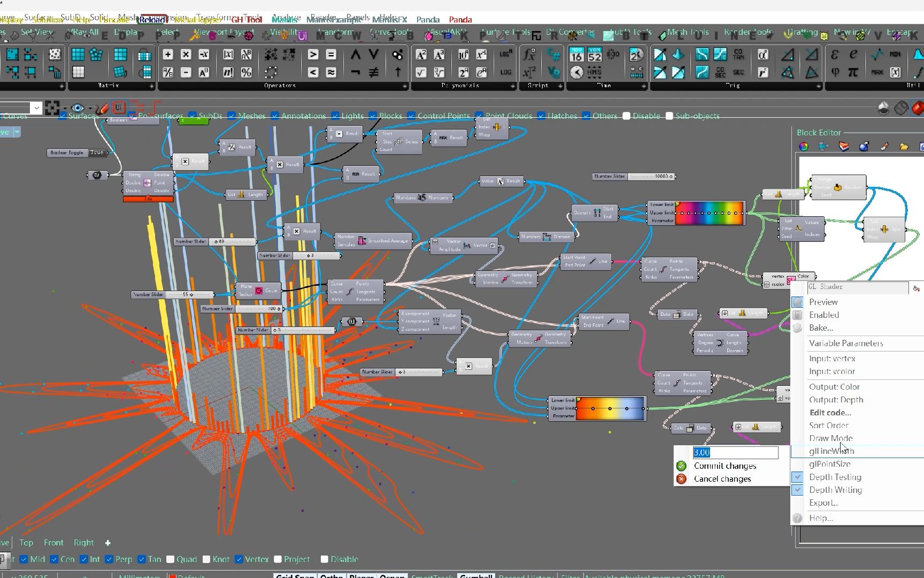Select the Equality comparison component
This screenshot has width=924, height=578.
pos(331,55)
